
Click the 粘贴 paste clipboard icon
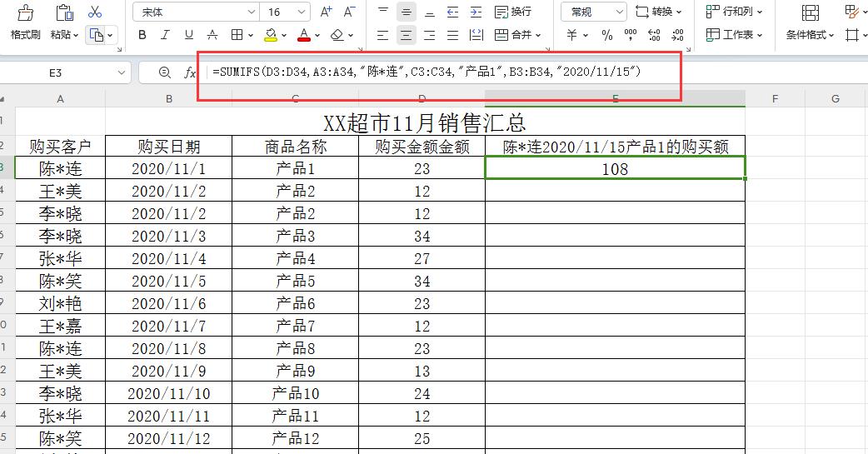tap(64, 12)
